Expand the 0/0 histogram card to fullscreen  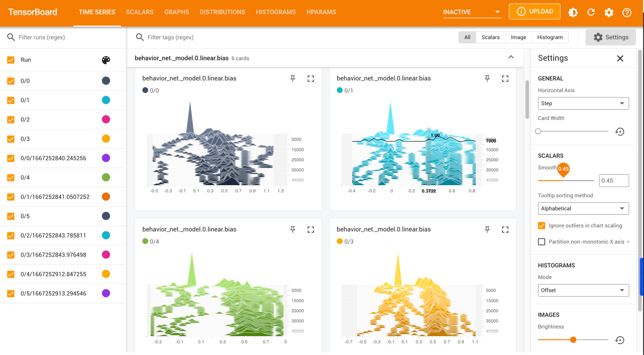click(311, 79)
